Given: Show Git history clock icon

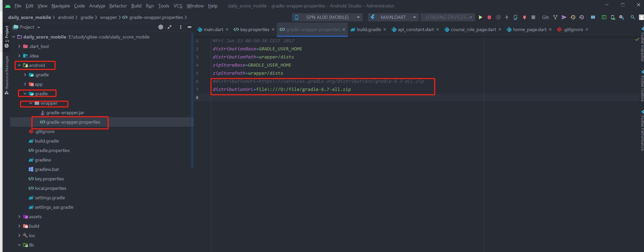Looking at the screenshot, I should [573, 17].
